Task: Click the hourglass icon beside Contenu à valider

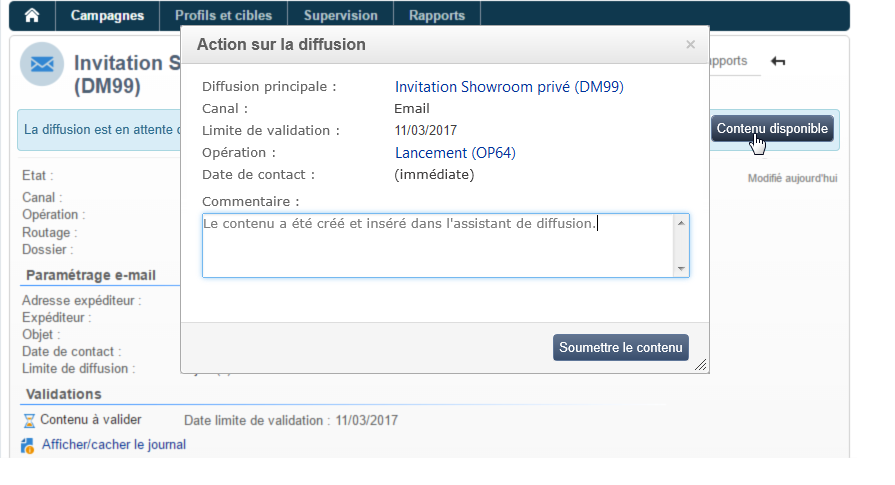Action: (x=29, y=421)
